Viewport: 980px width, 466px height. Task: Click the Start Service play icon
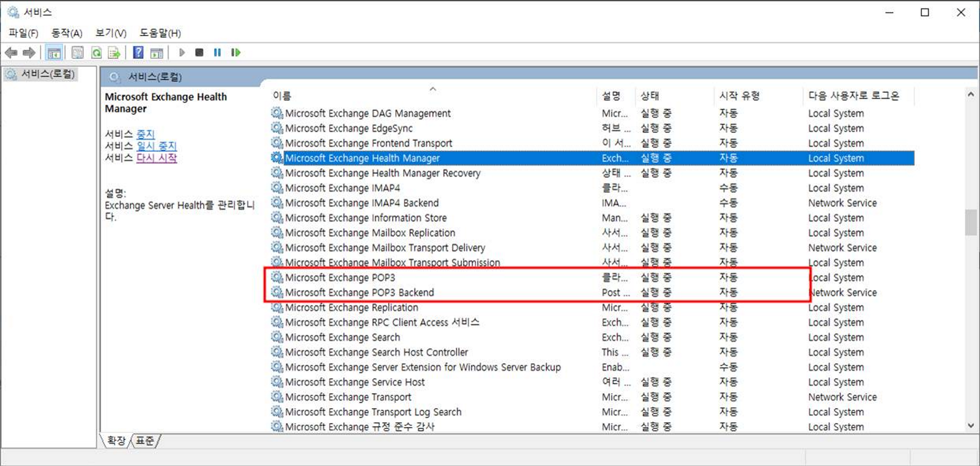(x=182, y=52)
